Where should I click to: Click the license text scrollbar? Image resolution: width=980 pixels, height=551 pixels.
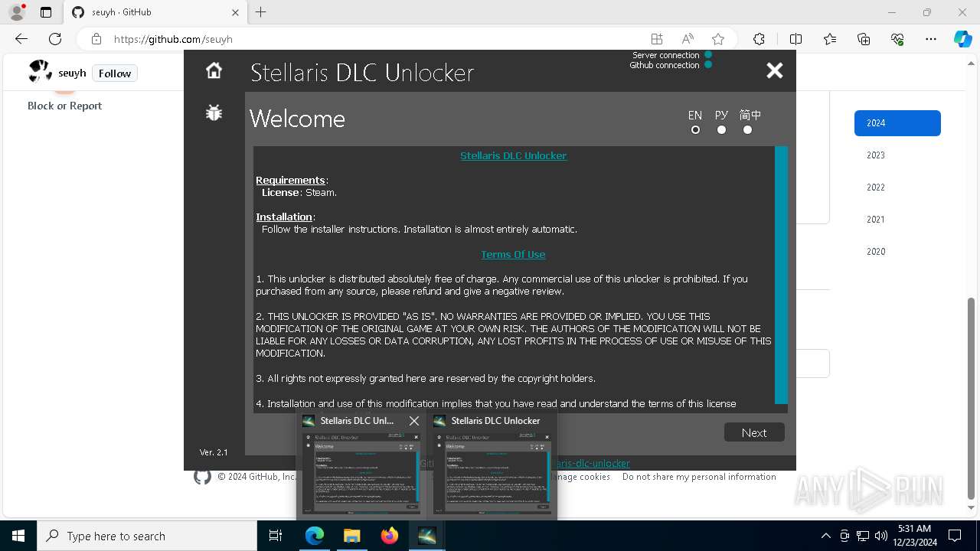[781, 275]
